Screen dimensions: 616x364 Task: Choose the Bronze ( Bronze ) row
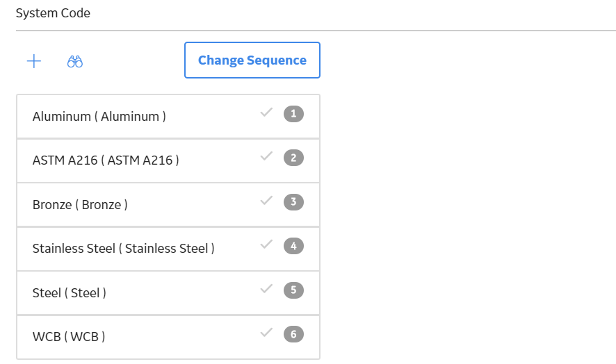[168, 205]
